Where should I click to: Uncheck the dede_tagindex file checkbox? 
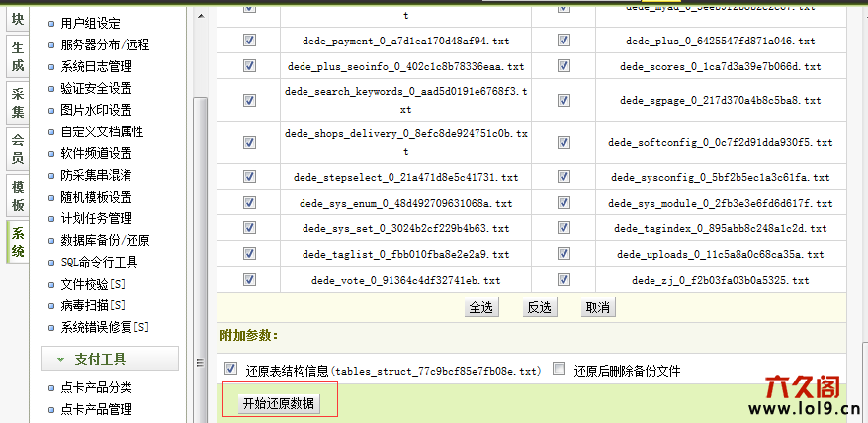[x=564, y=227]
